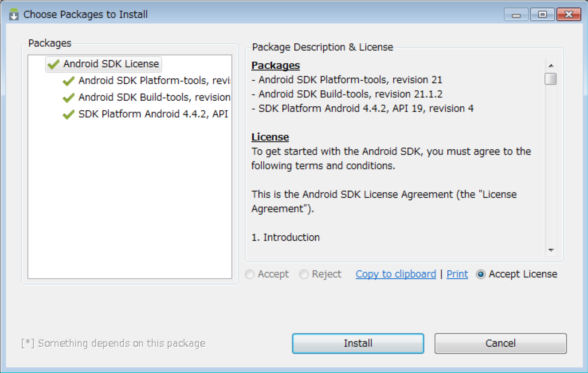Maximize the Choose Packages window
This screenshot has width=588, height=373.
point(542,14)
